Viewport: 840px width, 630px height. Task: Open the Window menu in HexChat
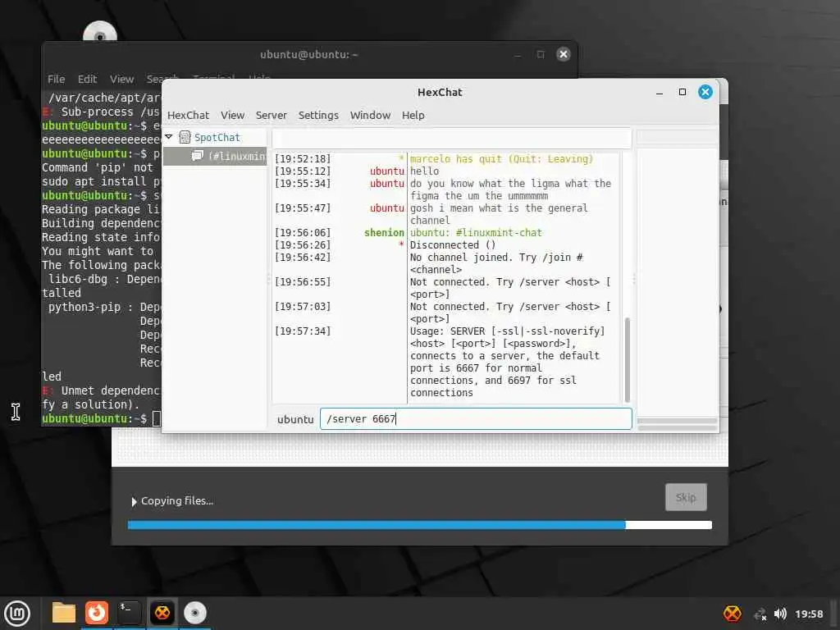click(x=370, y=115)
